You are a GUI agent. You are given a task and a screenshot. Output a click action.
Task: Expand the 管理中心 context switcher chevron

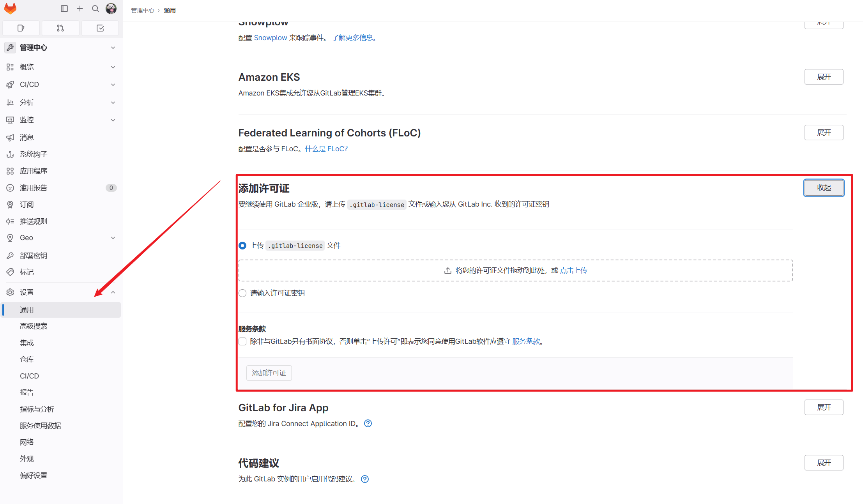pyautogui.click(x=113, y=48)
